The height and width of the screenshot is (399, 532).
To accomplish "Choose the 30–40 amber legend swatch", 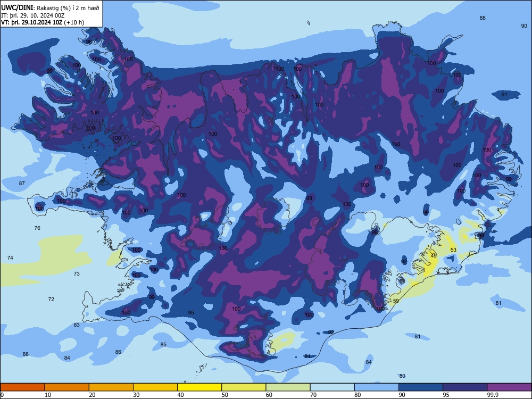I will (155, 387).
